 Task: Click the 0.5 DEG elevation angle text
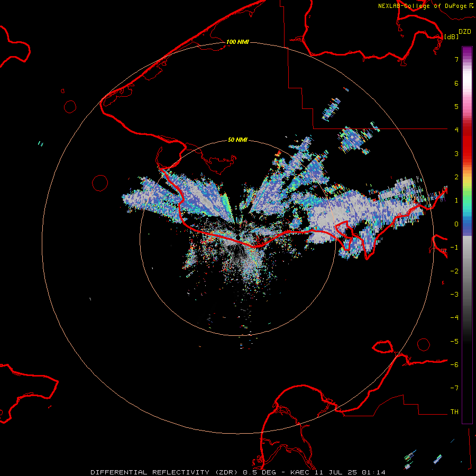click(259, 472)
